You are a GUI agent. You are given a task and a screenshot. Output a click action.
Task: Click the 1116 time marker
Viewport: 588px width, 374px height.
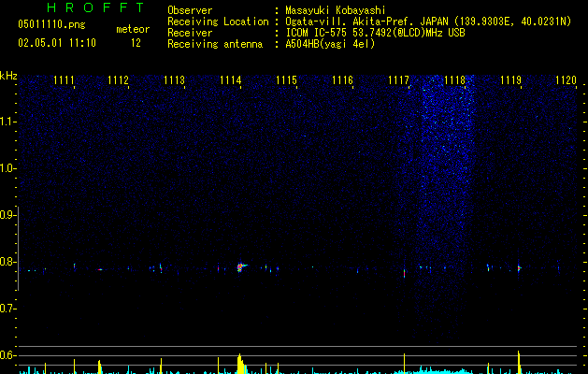[x=342, y=80]
